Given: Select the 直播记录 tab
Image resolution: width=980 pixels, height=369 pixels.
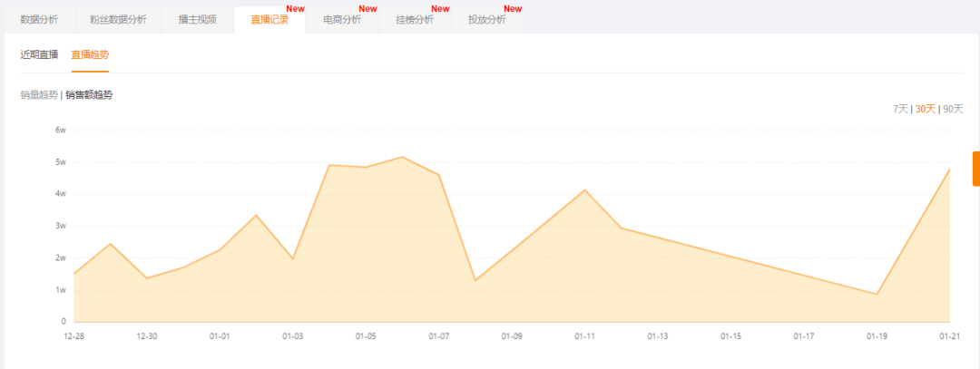Looking at the screenshot, I should pyautogui.click(x=269, y=20).
